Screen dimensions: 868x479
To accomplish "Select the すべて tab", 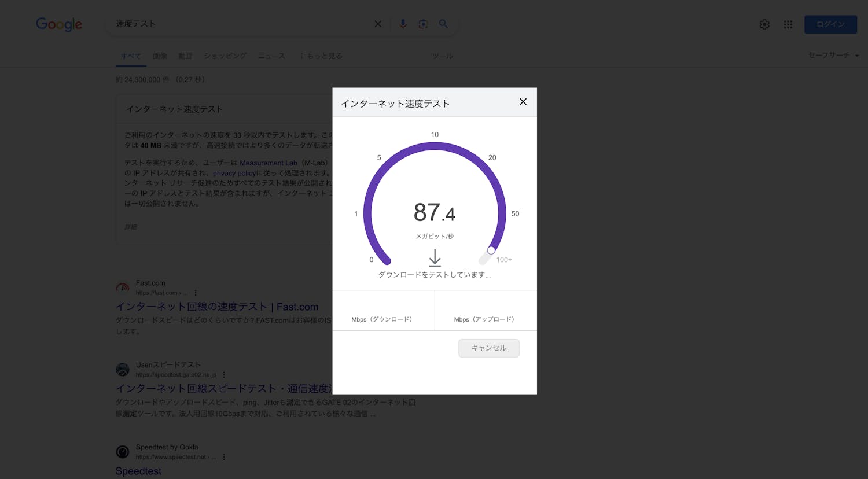I will (x=131, y=56).
